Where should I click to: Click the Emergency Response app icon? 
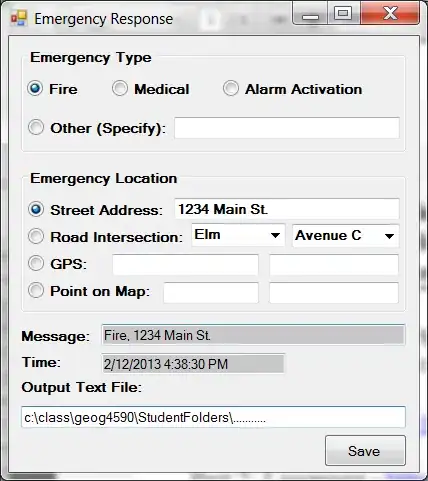coord(18,18)
